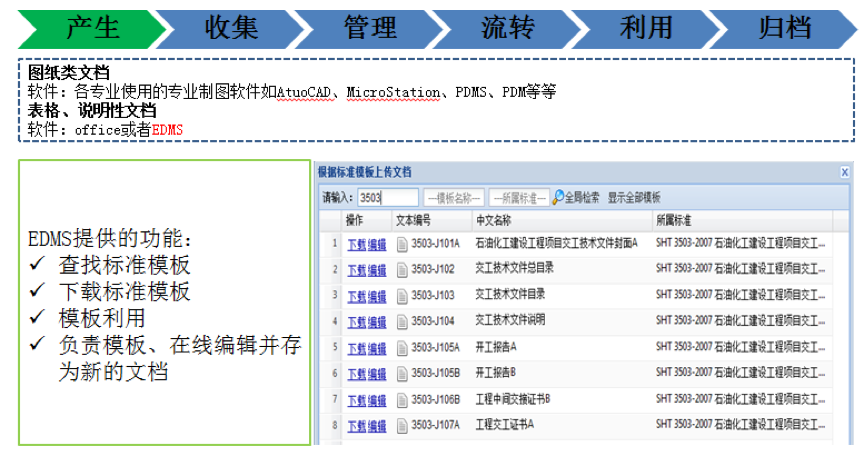Switch to the 归档 stage arrow
864x466 pixels.
(x=783, y=27)
